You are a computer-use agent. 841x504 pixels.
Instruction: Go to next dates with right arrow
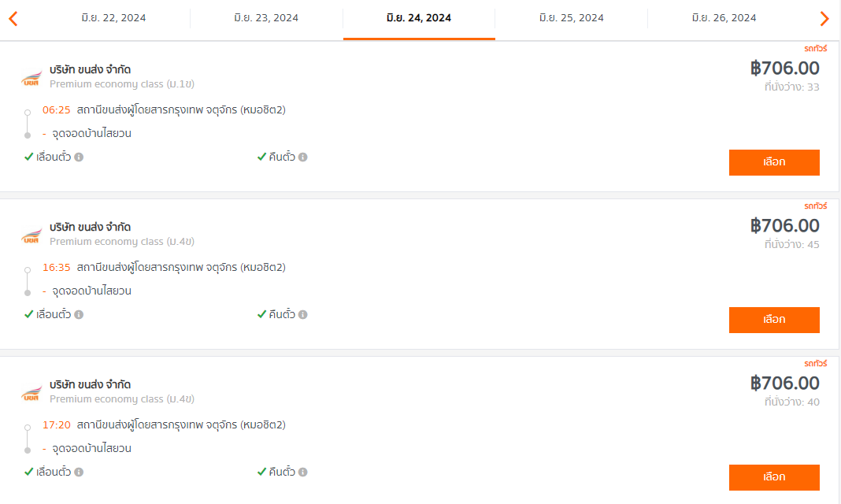824,19
